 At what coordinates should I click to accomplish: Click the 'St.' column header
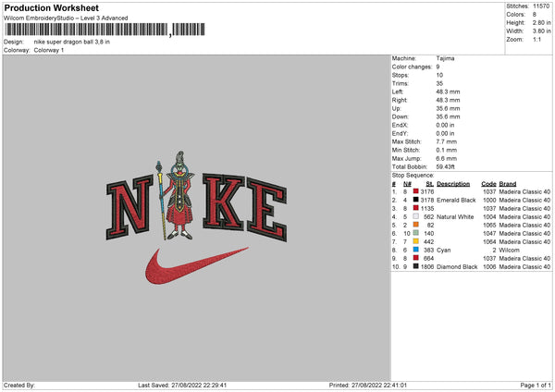(430, 184)
